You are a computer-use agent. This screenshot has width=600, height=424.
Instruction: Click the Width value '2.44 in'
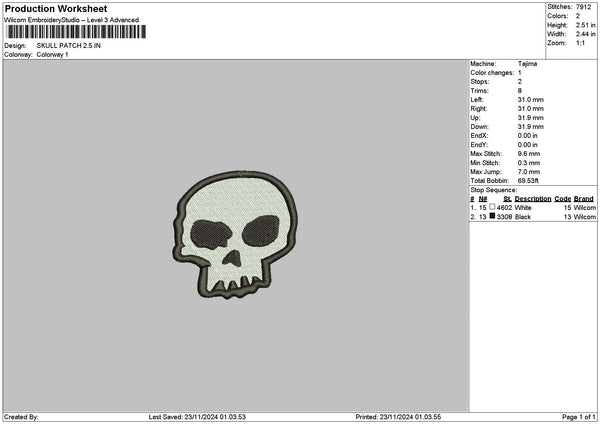pyautogui.click(x=585, y=34)
